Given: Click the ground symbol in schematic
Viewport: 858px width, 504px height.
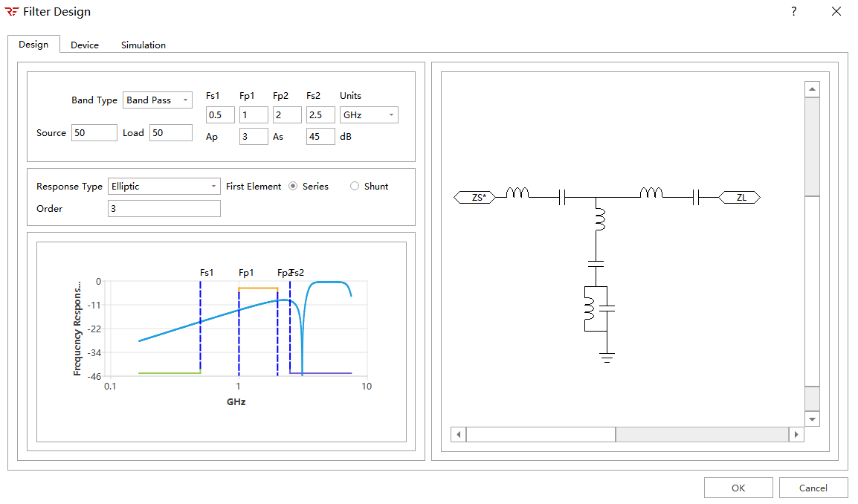Looking at the screenshot, I should [x=607, y=358].
